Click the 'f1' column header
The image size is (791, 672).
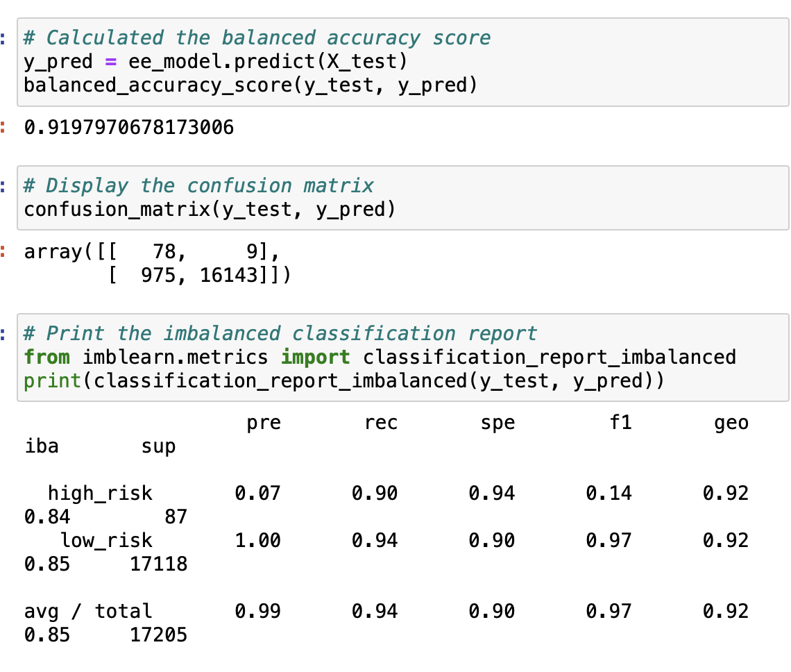620,422
